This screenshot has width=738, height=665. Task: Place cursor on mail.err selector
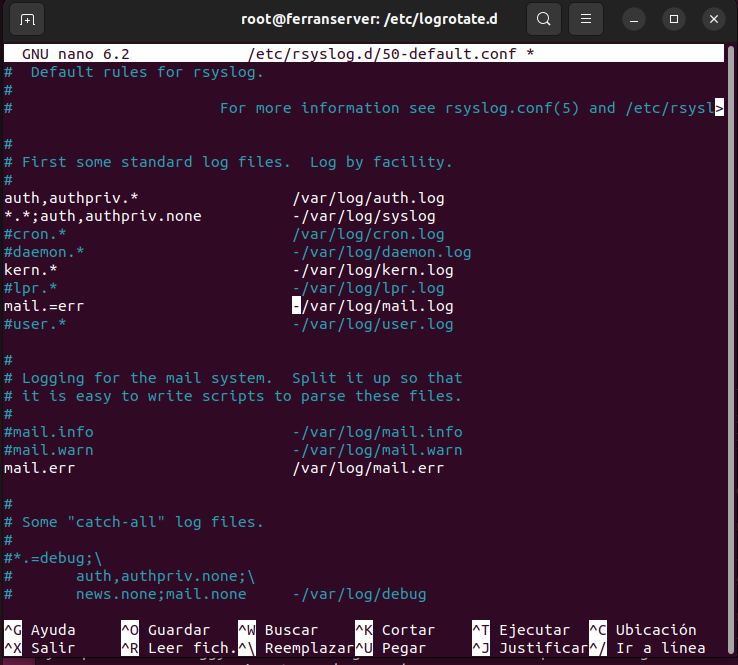click(40, 468)
